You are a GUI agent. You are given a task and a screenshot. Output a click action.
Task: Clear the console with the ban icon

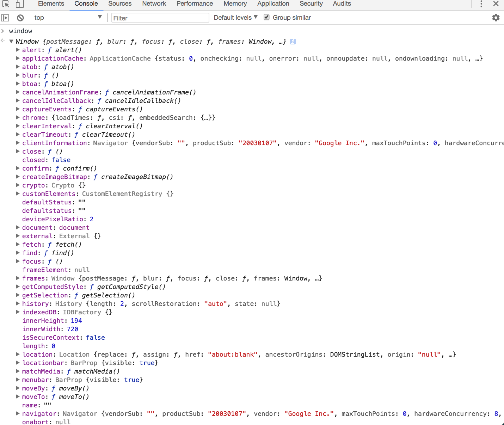click(20, 18)
